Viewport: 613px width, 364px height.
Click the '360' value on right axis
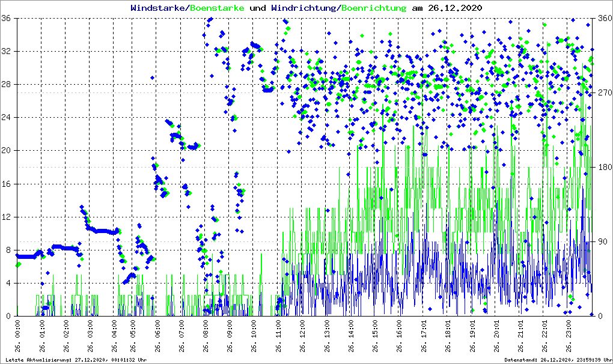coord(603,19)
